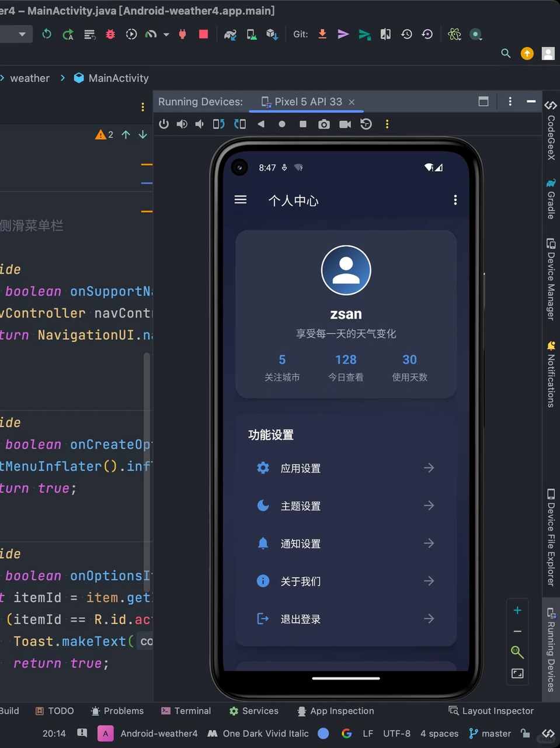Open 主题设置 in the phone app

pyautogui.click(x=346, y=506)
